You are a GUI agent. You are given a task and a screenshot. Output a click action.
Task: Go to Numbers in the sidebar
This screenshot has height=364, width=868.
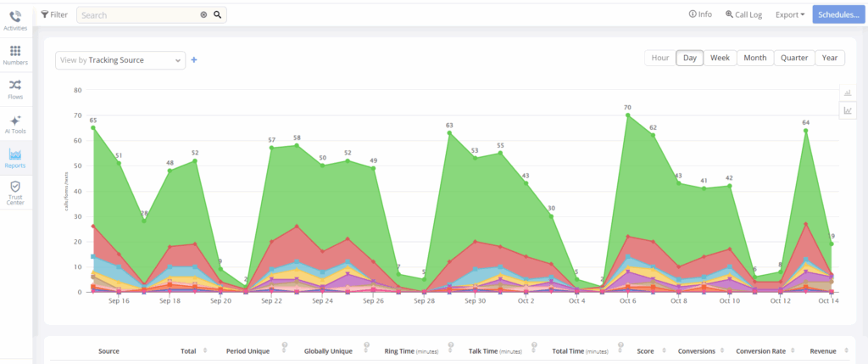[x=15, y=55]
